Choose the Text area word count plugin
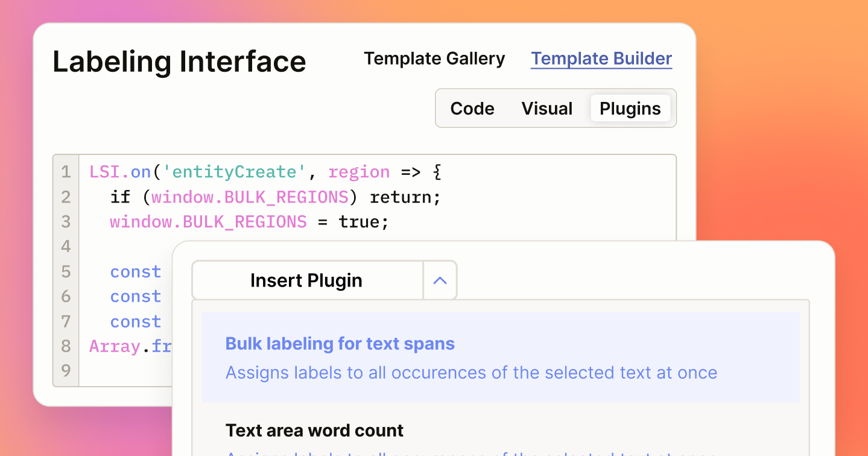Screen dimensions: 868x456 pos(314,430)
